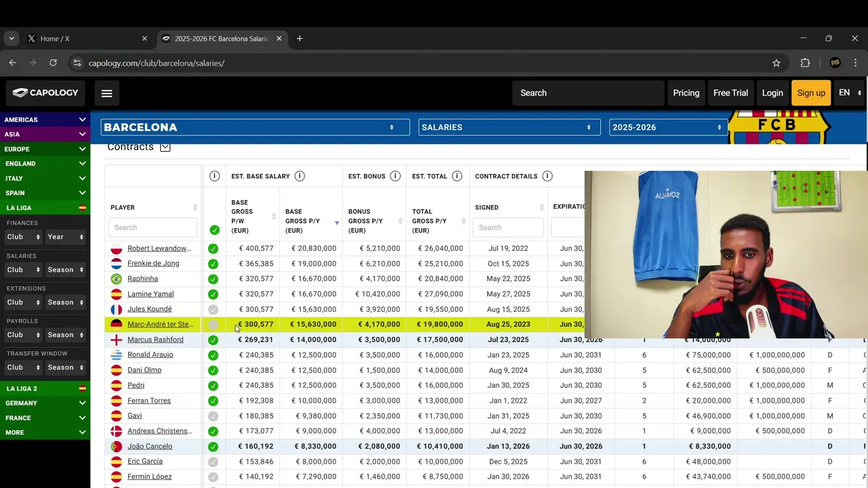This screenshot has width=868, height=488.
Task: Click verified checkmark for Robert Lewandowski
Action: coord(213,249)
